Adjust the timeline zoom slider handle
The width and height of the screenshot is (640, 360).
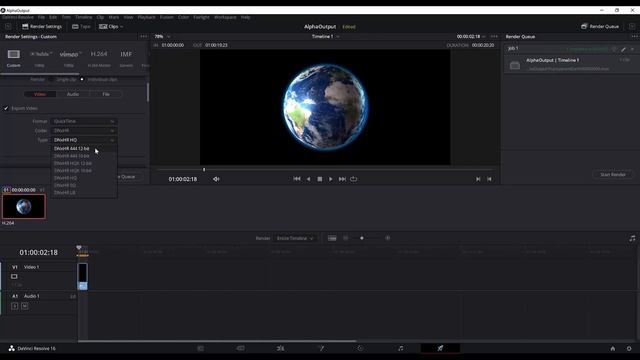tap(362, 238)
